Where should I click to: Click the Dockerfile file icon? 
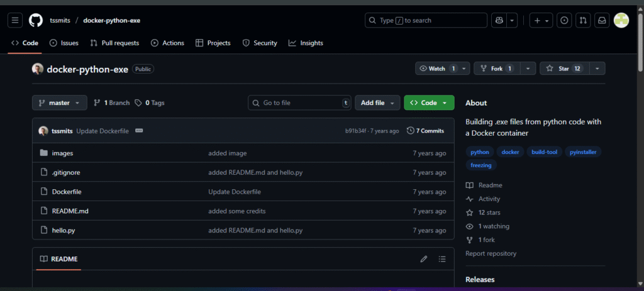(x=44, y=192)
